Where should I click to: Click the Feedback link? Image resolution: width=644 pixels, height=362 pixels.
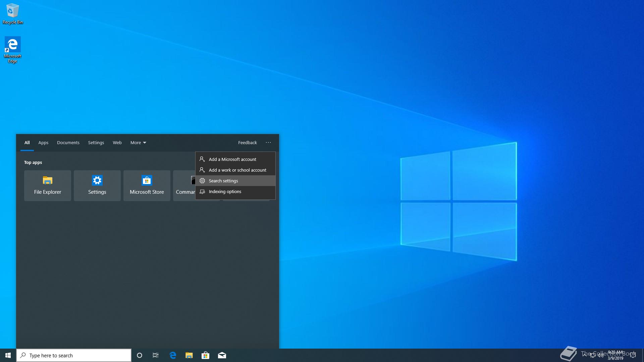(x=248, y=142)
